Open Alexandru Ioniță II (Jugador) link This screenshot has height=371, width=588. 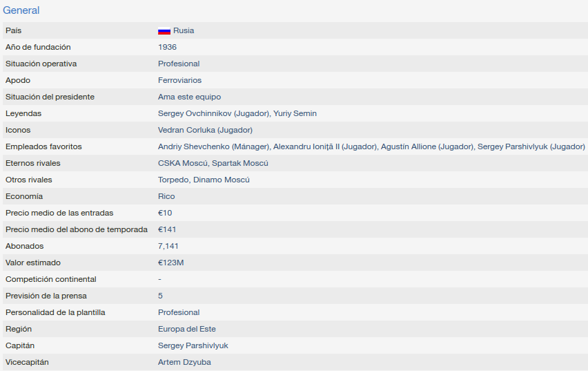click(x=325, y=146)
